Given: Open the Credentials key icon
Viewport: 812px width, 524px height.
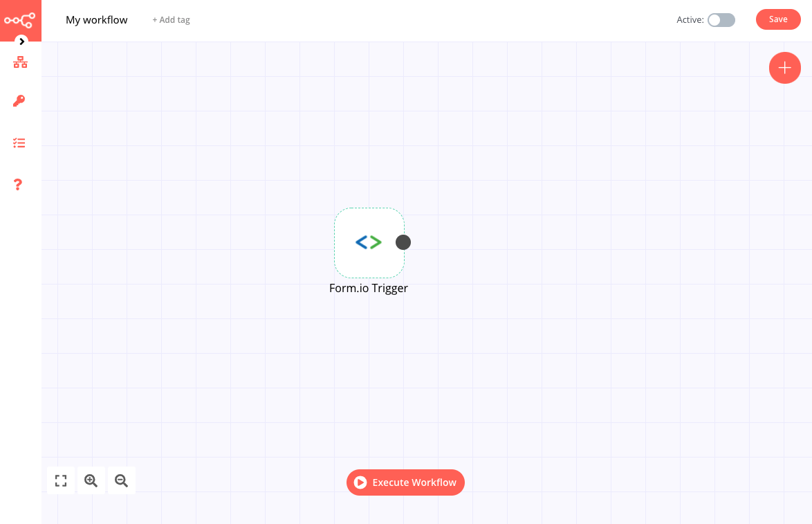Looking at the screenshot, I should point(20,101).
